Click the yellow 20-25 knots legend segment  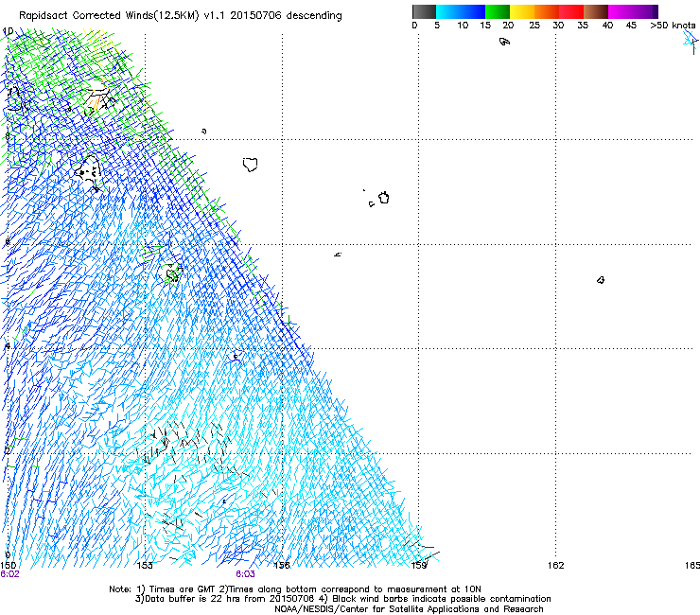522,11
